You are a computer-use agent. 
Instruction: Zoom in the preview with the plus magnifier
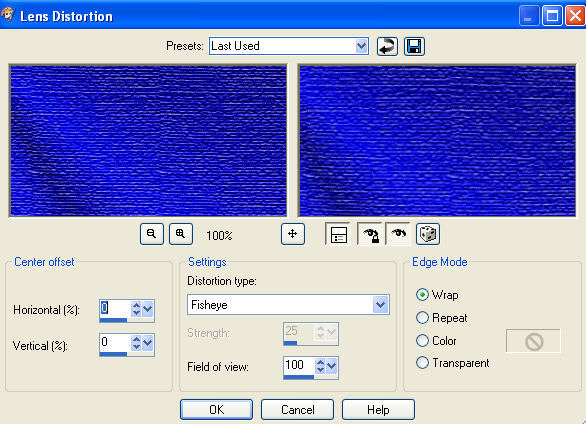[x=181, y=234]
